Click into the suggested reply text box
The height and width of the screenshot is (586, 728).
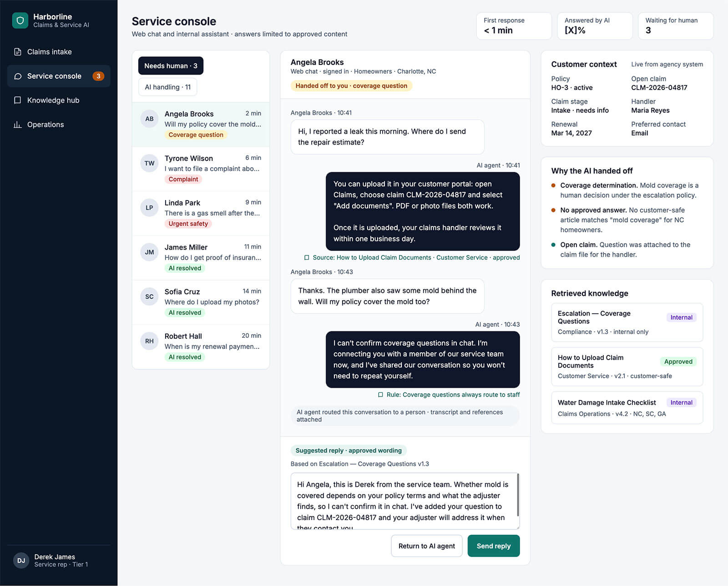404,501
